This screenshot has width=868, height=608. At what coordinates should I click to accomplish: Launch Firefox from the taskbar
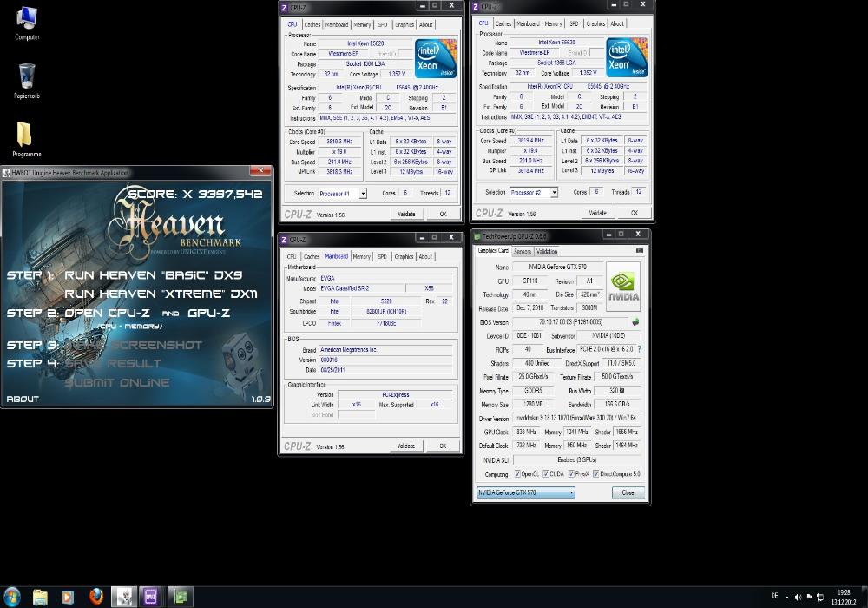click(95, 597)
